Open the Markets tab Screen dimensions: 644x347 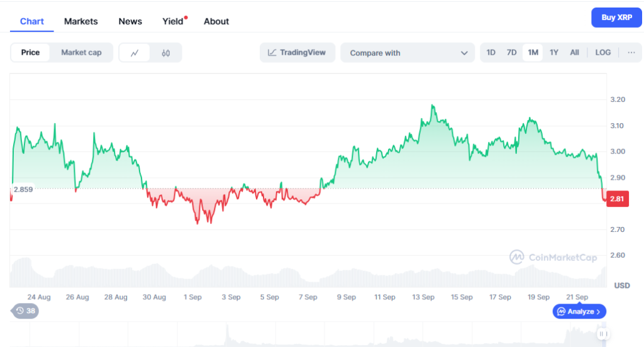pyautogui.click(x=81, y=21)
